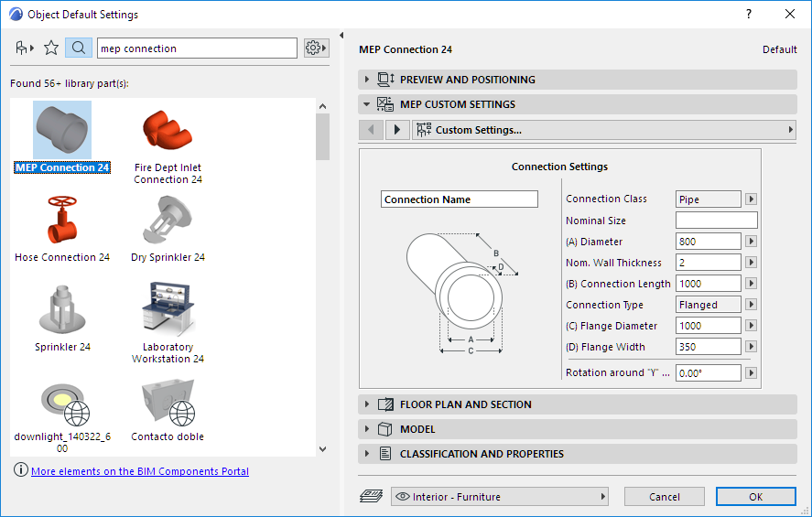This screenshot has height=517, width=812.
Task: Edit the (A) Diameter value 800
Action: (x=708, y=242)
